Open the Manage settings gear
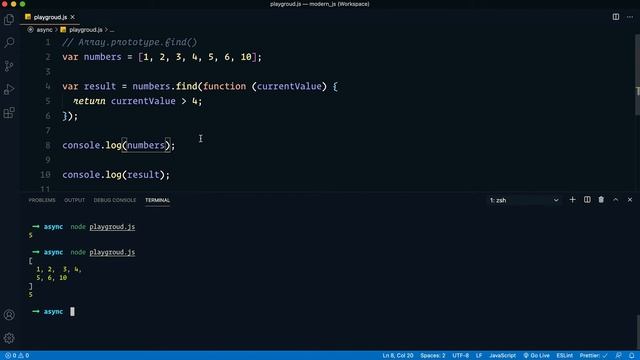640x360 pixels. (x=9, y=338)
